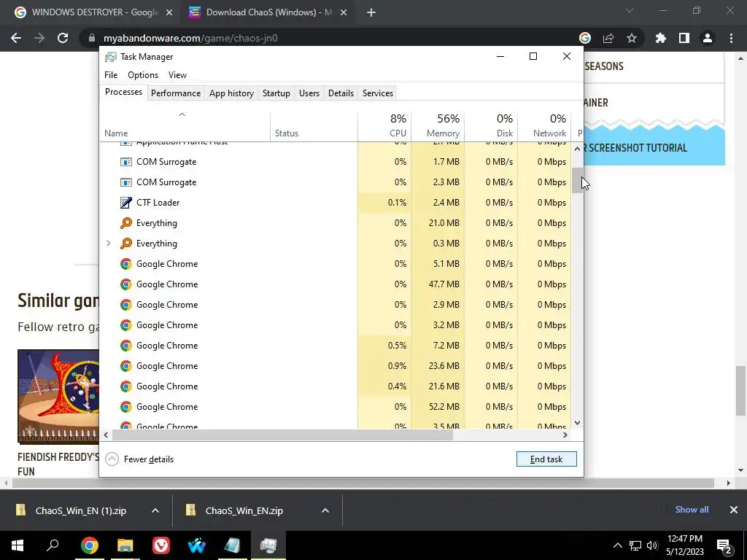
Task: Bookmark this page with the star icon
Action: tap(632, 38)
